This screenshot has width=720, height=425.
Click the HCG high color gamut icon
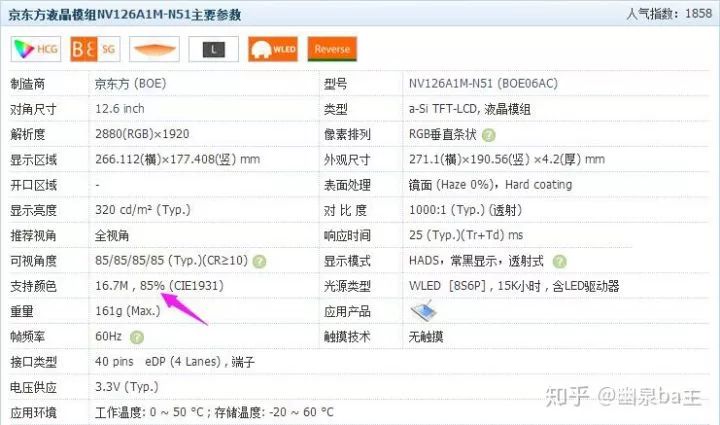tap(36, 49)
